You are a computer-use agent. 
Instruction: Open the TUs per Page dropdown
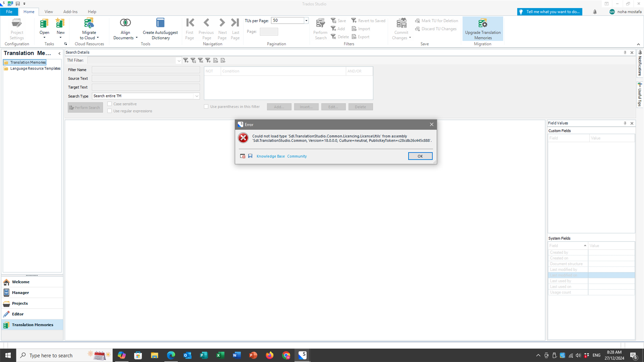[x=306, y=21]
